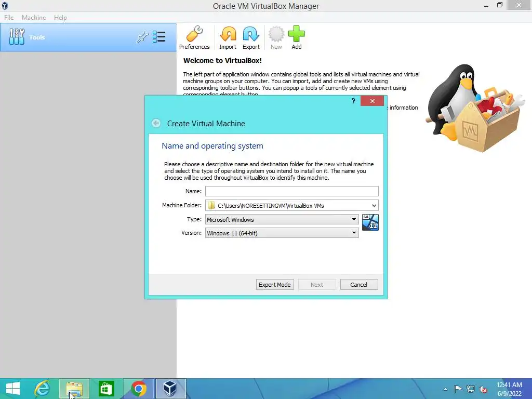Screen dimensions: 532x399
Task: Click VirtualBox icon in taskbar
Action: coord(170,389)
